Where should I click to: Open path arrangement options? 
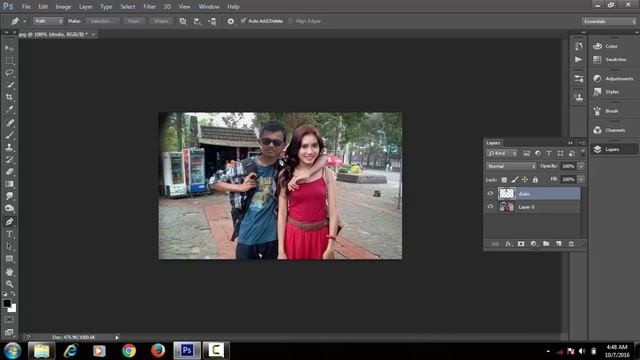(x=212, y=21)
